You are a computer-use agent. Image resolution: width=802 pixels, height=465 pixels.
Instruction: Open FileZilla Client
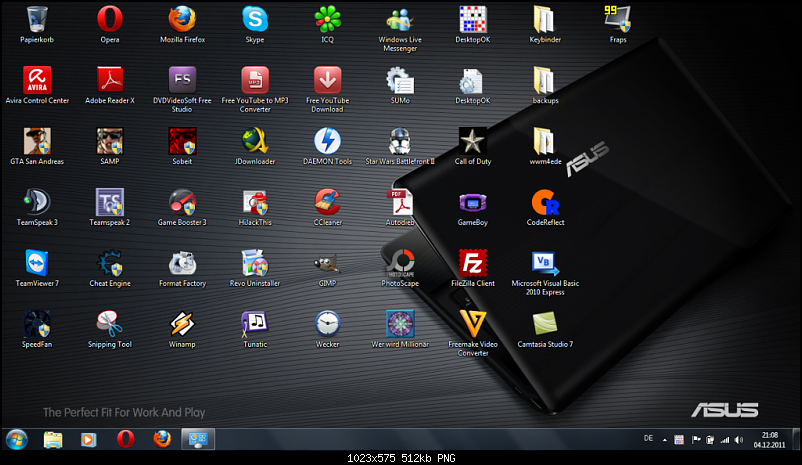pyautogui.click(x=473, y=263)
